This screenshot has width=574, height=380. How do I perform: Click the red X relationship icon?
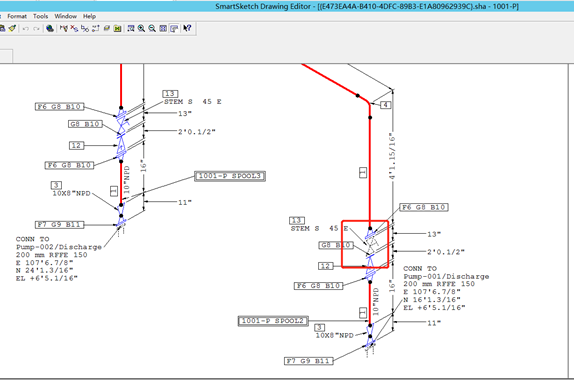click(74, 28)
